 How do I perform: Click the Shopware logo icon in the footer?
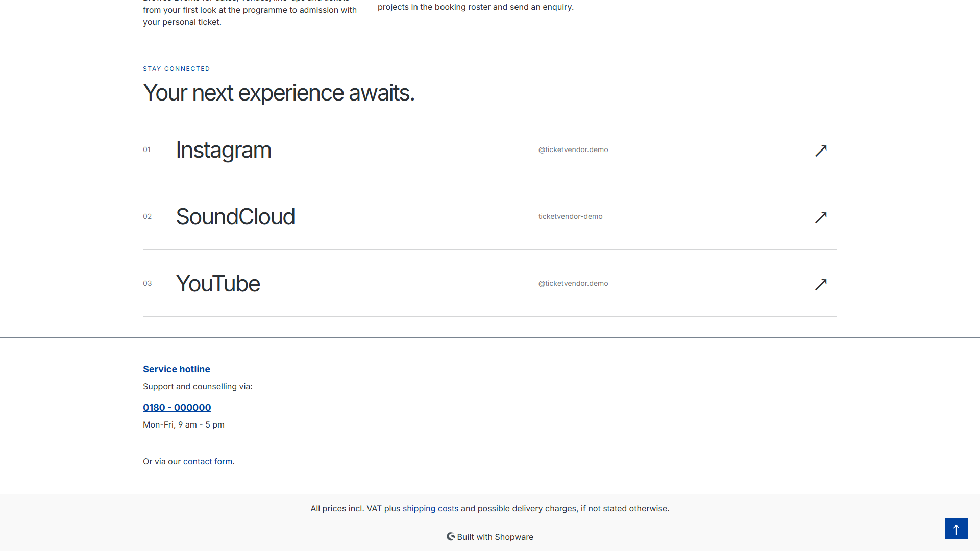[x=451, y=536]
